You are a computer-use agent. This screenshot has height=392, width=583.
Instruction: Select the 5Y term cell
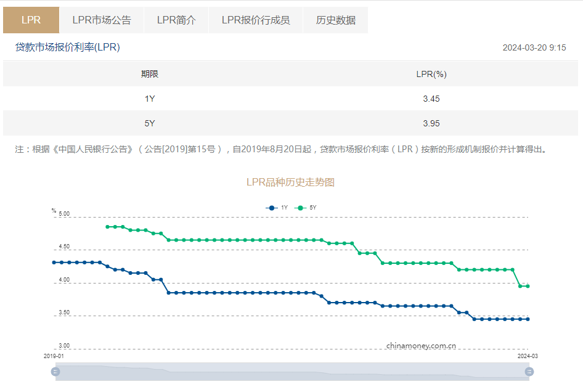click(150, 123)
